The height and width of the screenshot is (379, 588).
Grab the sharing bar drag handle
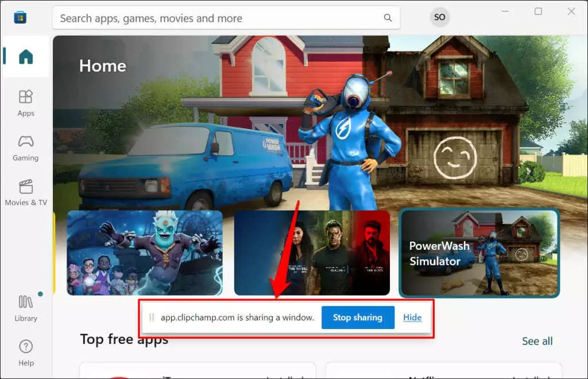pos(152,318)
